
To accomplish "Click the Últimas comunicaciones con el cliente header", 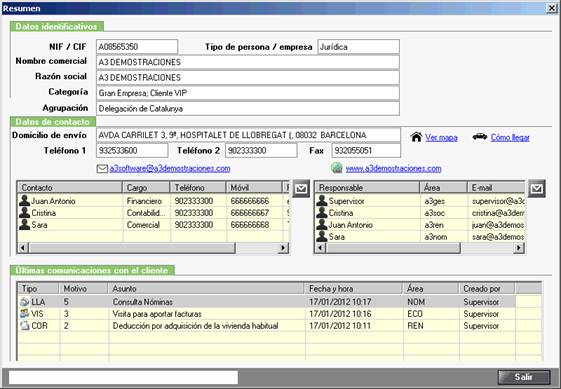I will tap(92, 271).
